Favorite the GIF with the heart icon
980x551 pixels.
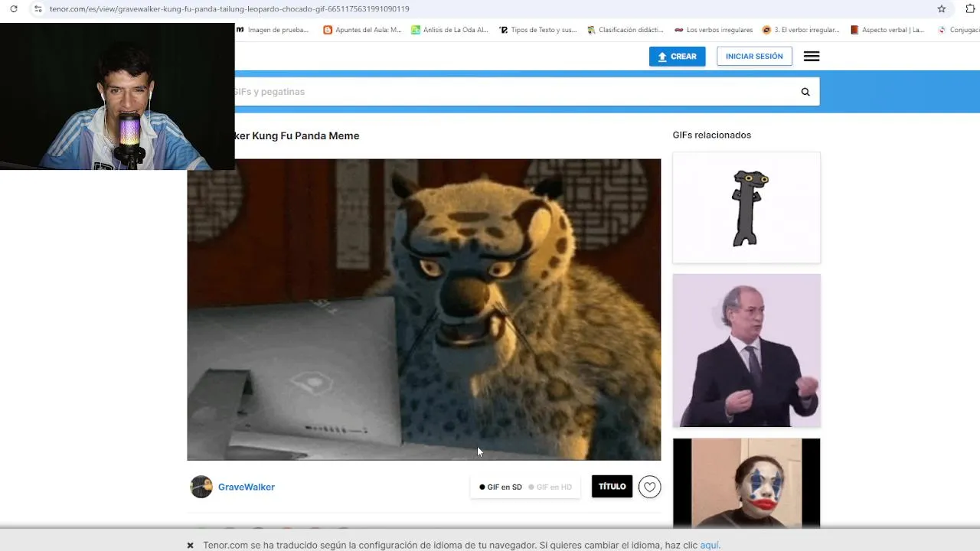click(x=649, y=487)
